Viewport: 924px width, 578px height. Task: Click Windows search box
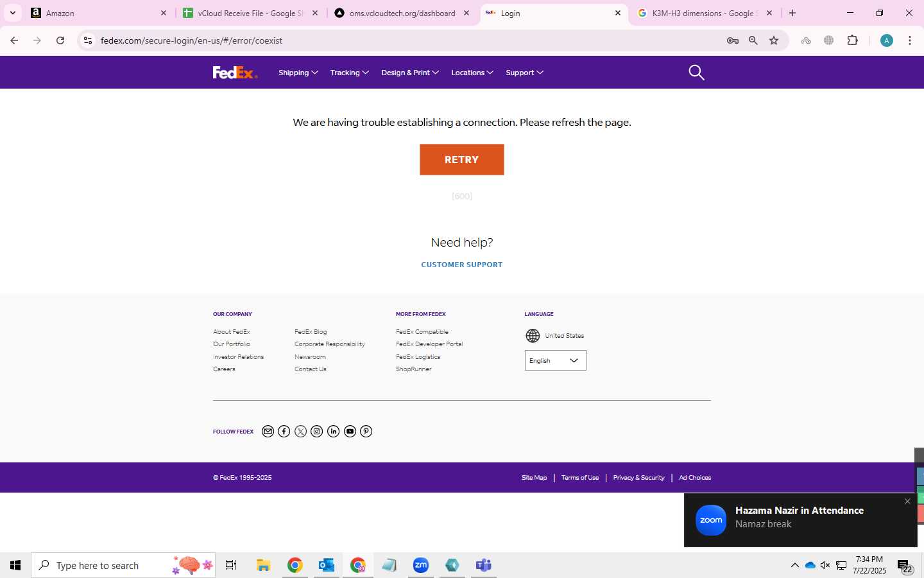click(x=123, y=565)
